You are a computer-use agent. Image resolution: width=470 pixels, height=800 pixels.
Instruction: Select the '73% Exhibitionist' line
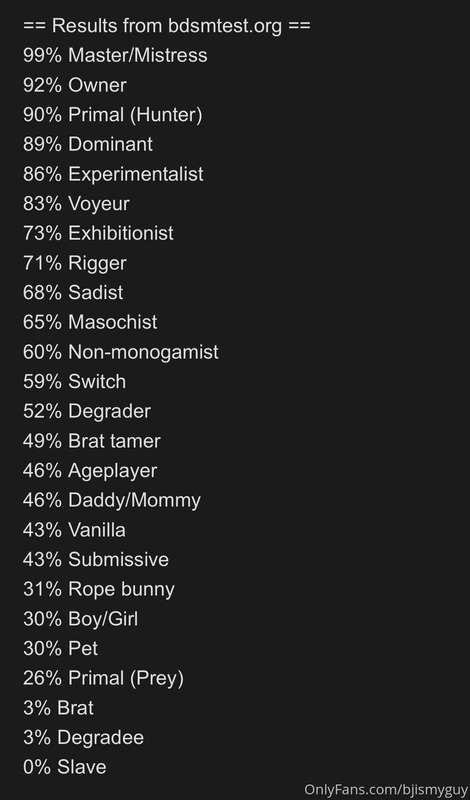98,233
